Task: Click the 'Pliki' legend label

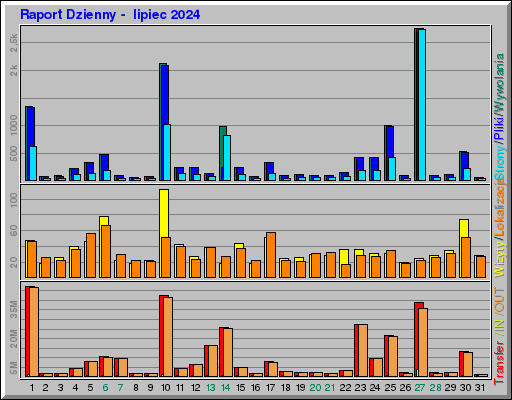Action: [x=499, y=128]
